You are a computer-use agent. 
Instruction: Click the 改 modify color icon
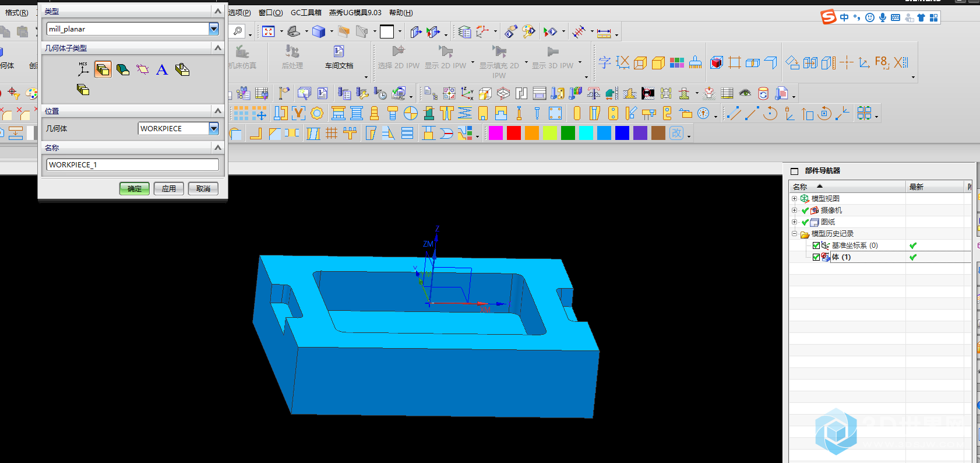[x=676, y=133]
